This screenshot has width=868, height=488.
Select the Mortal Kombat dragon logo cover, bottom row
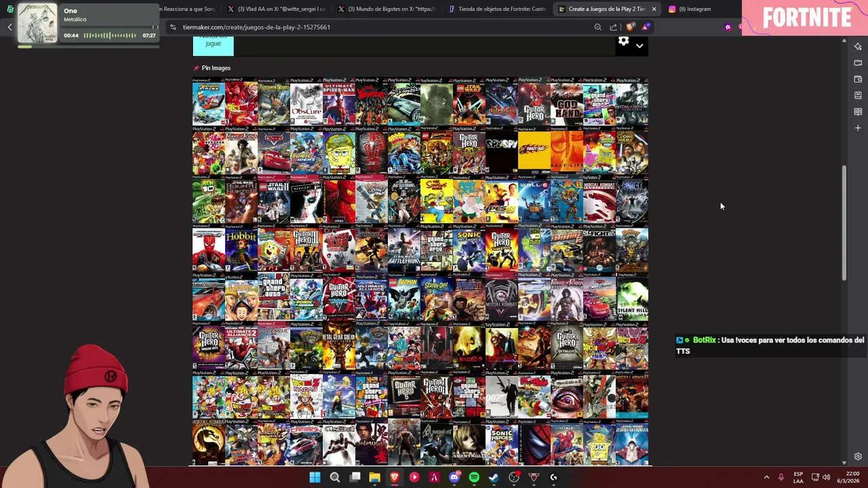click(x=209, y=442)
